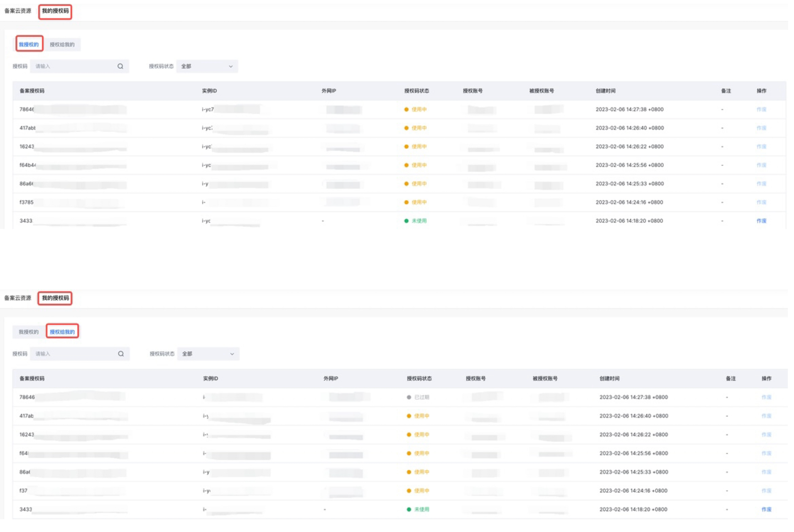794x532 pixels.
Task: Click 创建时间 column header in 授权给我的 list
Action: pyautogui.click(x=609, y=378)
